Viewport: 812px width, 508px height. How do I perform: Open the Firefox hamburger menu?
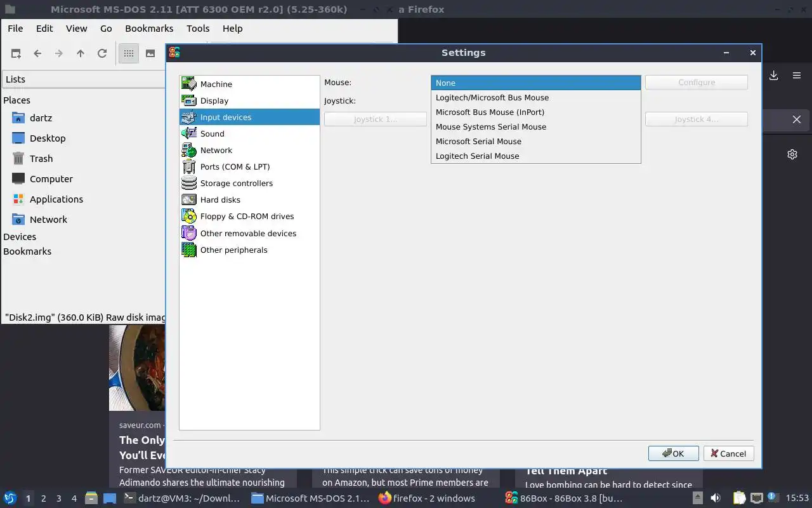pyautogui.click(x=797, y=76)
